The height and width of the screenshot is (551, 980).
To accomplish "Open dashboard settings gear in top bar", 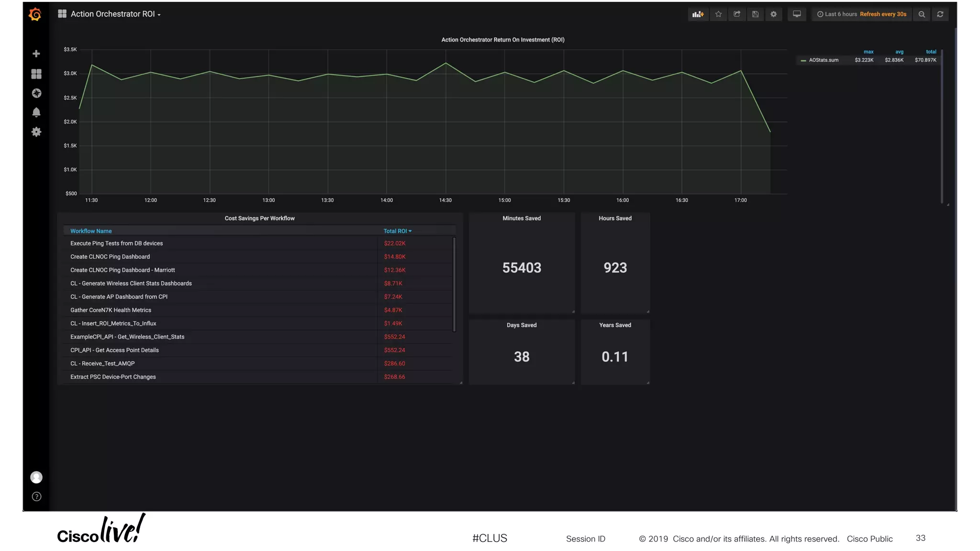I will pos(774,14).
